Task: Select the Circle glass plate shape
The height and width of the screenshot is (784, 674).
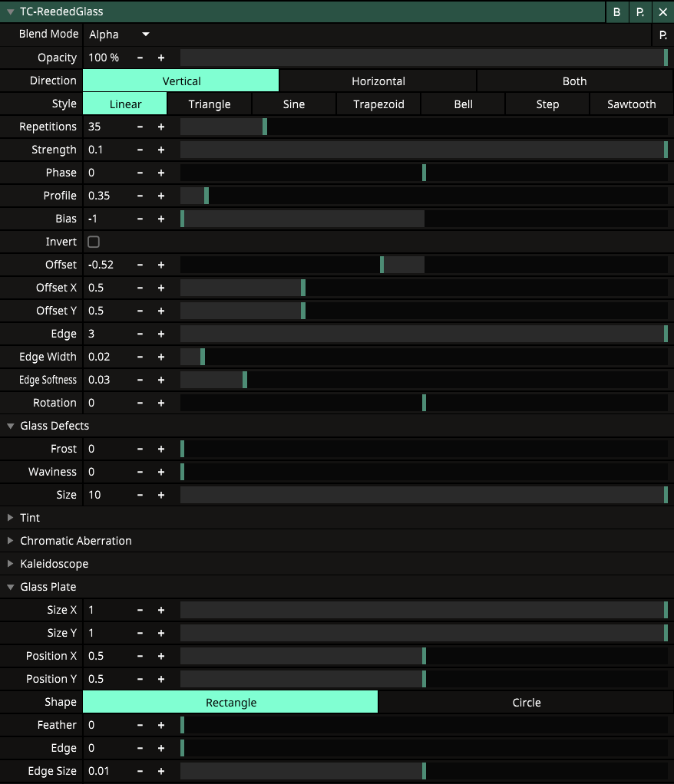Action: point(526,703)
